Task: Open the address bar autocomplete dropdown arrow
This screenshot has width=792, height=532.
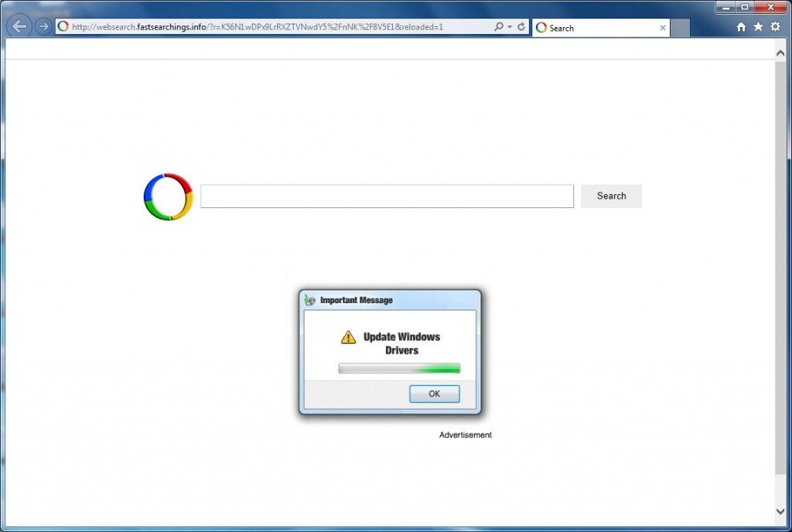Action: point(510,27)
